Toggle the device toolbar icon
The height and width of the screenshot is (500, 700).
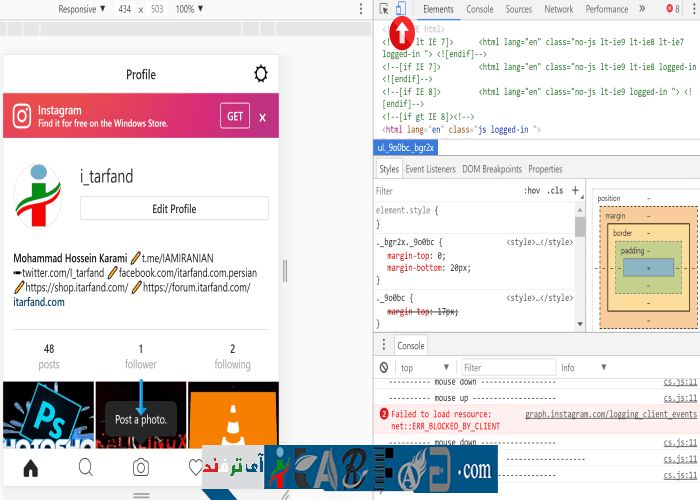(x=400, y=9)
